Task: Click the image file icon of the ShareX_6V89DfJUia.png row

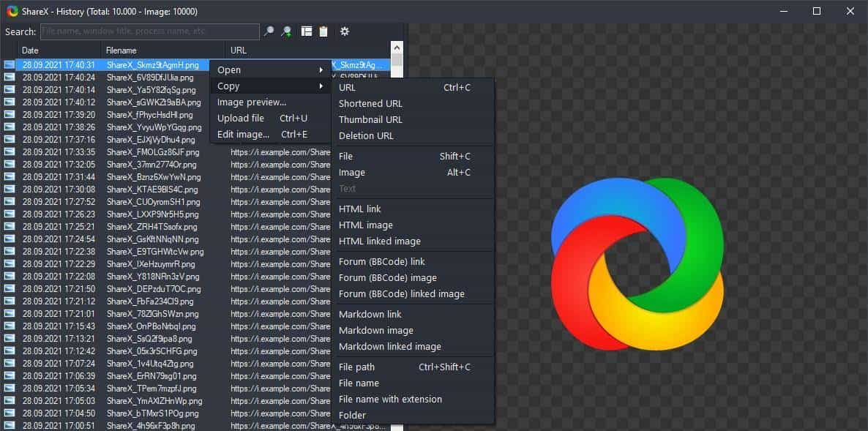Action: pyautogui.click(x=10, y=78)
